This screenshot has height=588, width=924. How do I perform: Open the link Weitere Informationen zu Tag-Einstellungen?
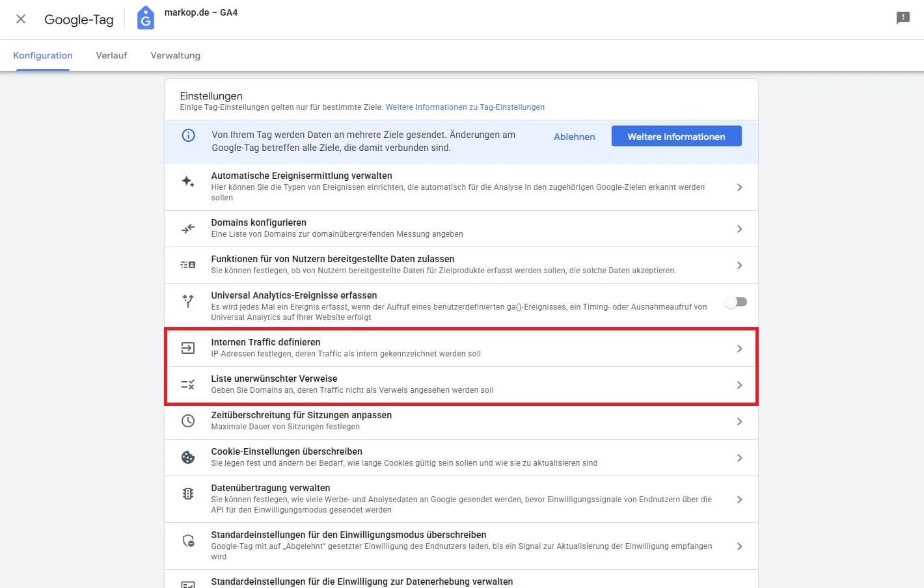(x=466, y=107)
